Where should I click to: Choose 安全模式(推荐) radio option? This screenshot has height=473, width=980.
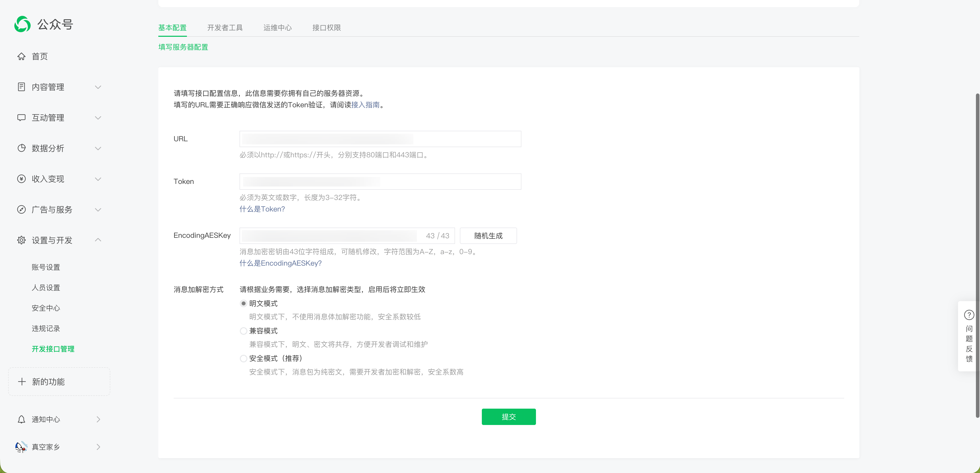(x=244, y=359)
